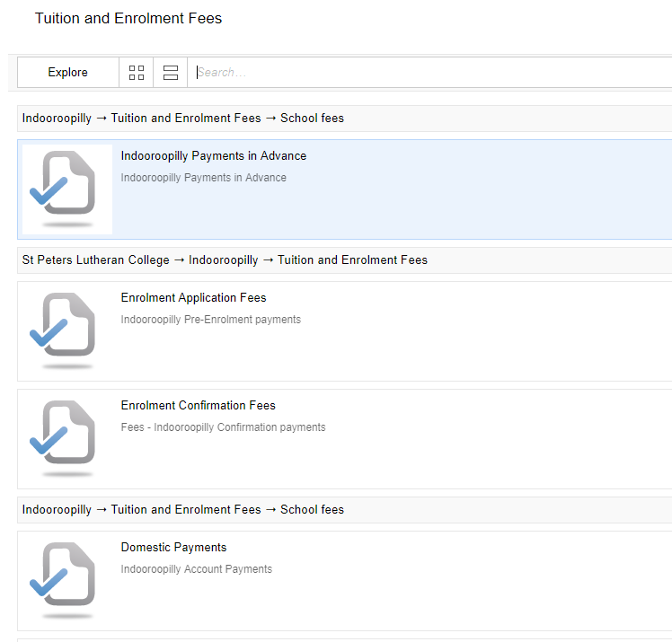Image resolution: width=672 pixels, height=642 pixels.
Task: Click St Peters Lutheran College breadcrumb header
Action: point(345,260)
